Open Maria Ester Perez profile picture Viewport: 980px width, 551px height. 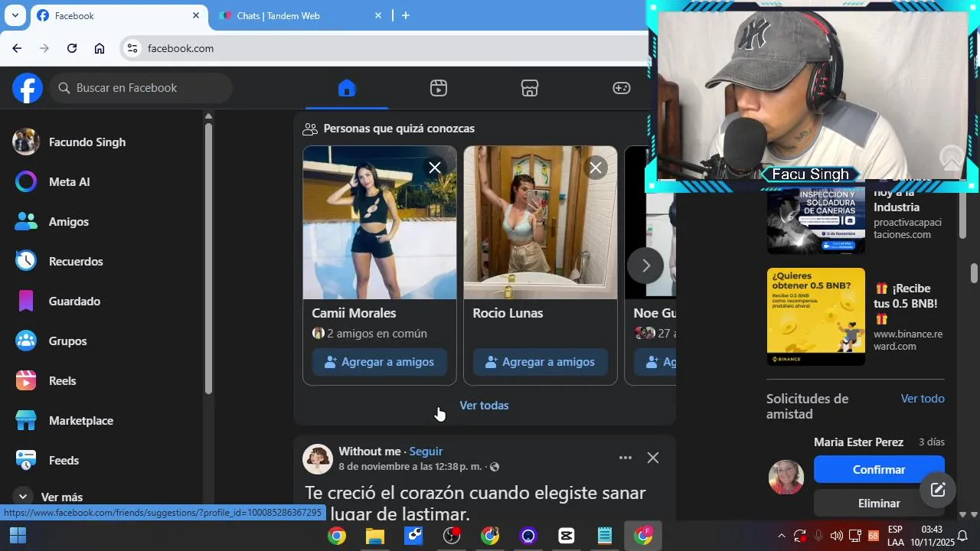[x=786, y=478]
